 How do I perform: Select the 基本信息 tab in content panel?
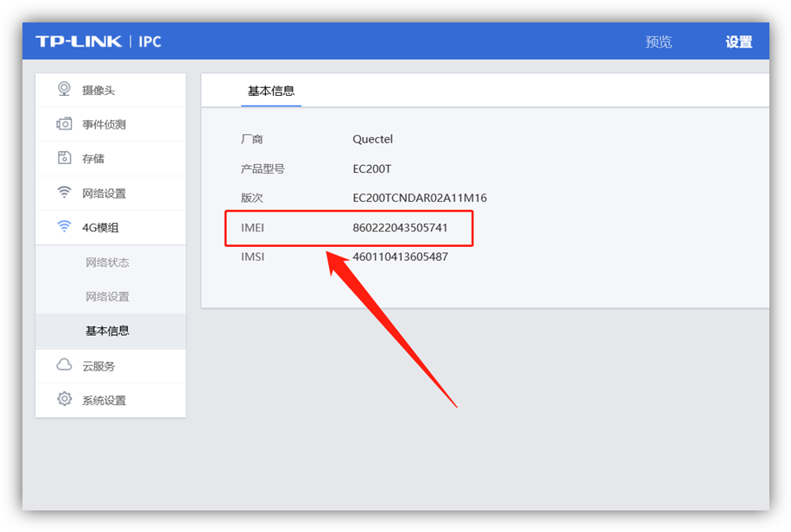tap(271, 91)
